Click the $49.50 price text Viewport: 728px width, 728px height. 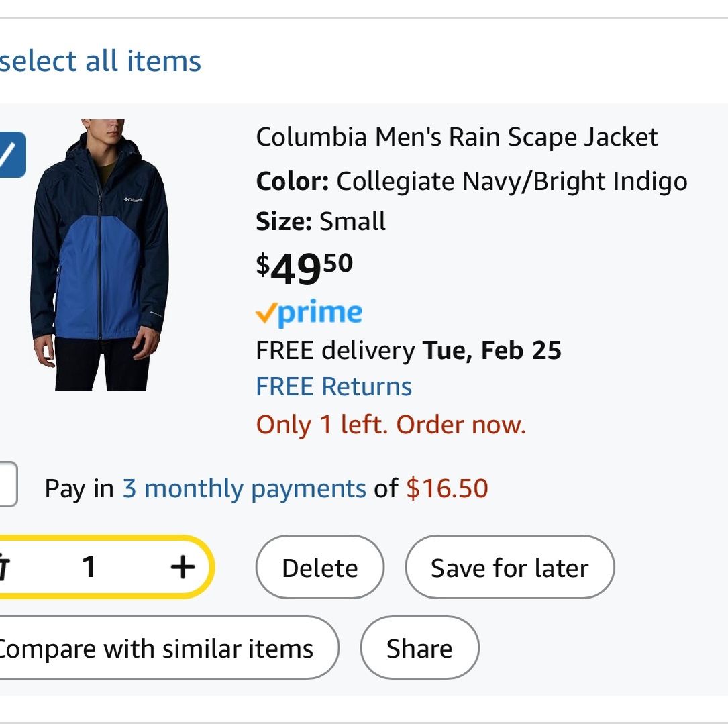305,269
